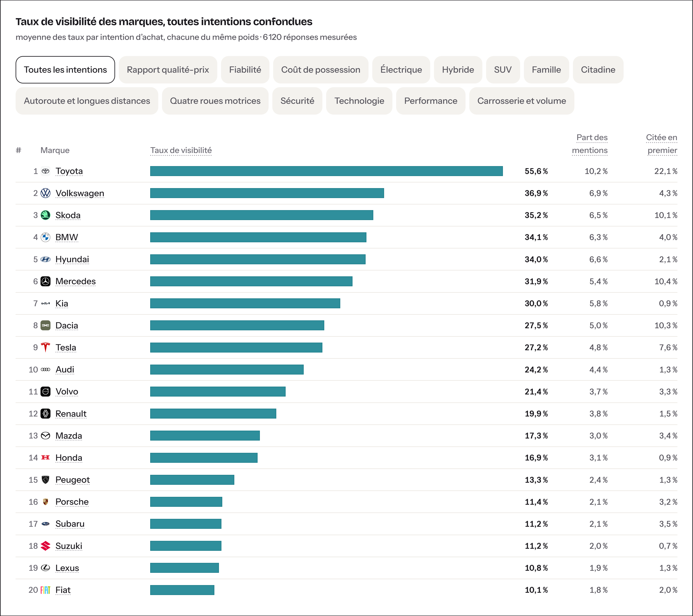The image size is (693, 616).
Task: Switch to Rapport qualité-prix filter
Action: [x=168, y=70]
